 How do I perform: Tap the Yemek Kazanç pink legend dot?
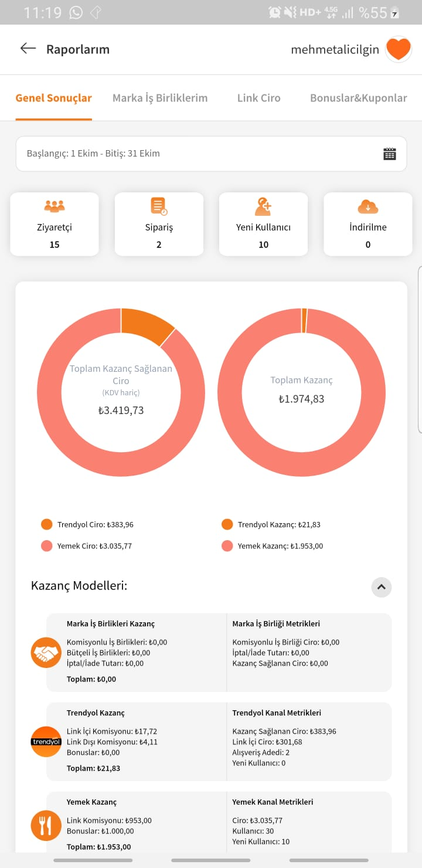[x=227, y=546]
